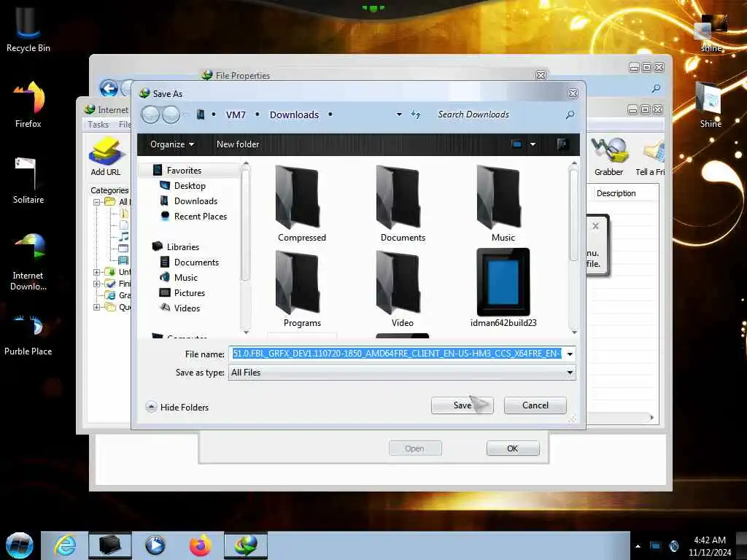The image size is (747, 560).
Task: Close the small popup tip with X
Action: pyautogui.click(x=595, y=226)
